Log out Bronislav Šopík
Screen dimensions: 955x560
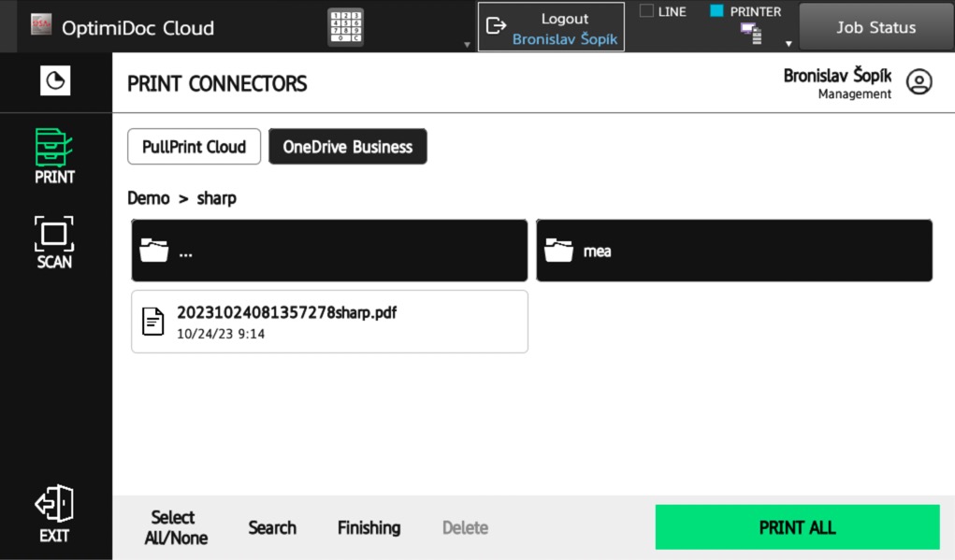[551, 27]
